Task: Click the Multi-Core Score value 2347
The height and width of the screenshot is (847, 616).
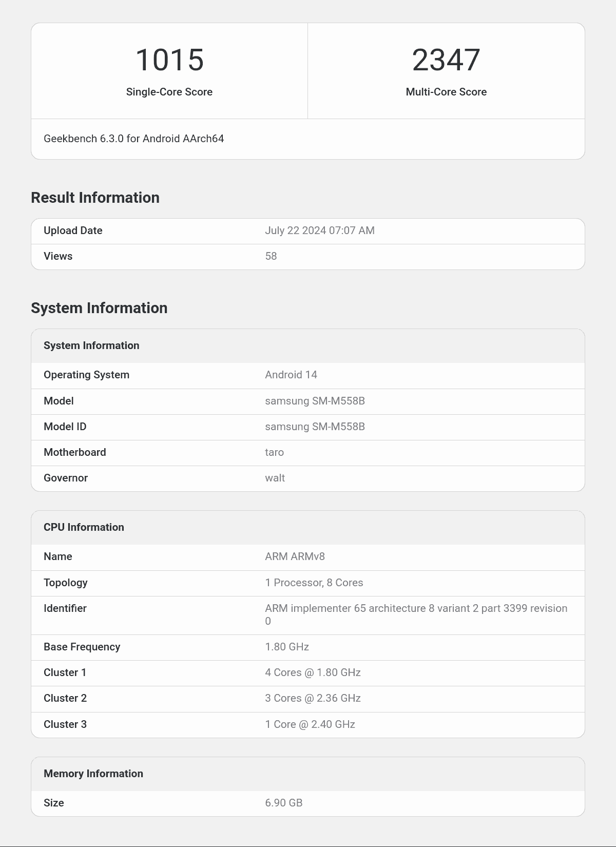Action: point(446,60)
